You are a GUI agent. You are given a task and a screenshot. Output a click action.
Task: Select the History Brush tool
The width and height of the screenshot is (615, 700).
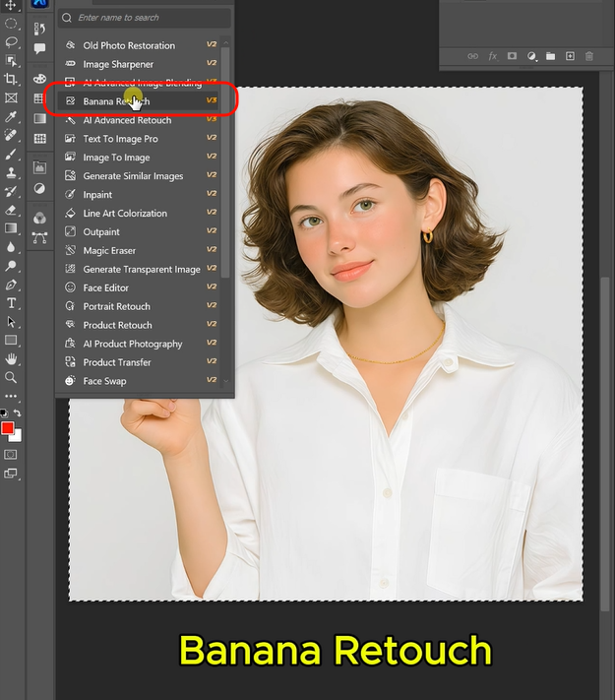tap(10, 192)
